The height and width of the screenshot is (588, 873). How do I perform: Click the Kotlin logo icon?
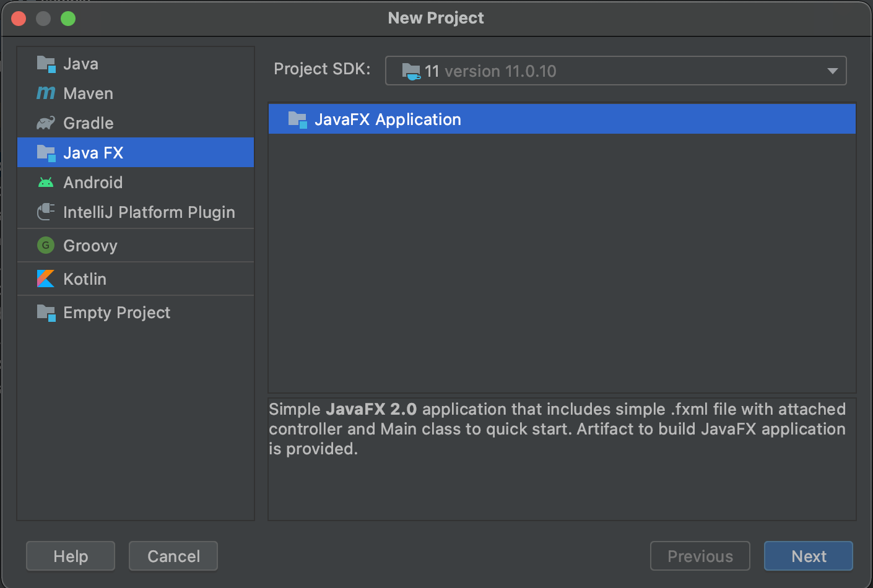click(46, 279)
